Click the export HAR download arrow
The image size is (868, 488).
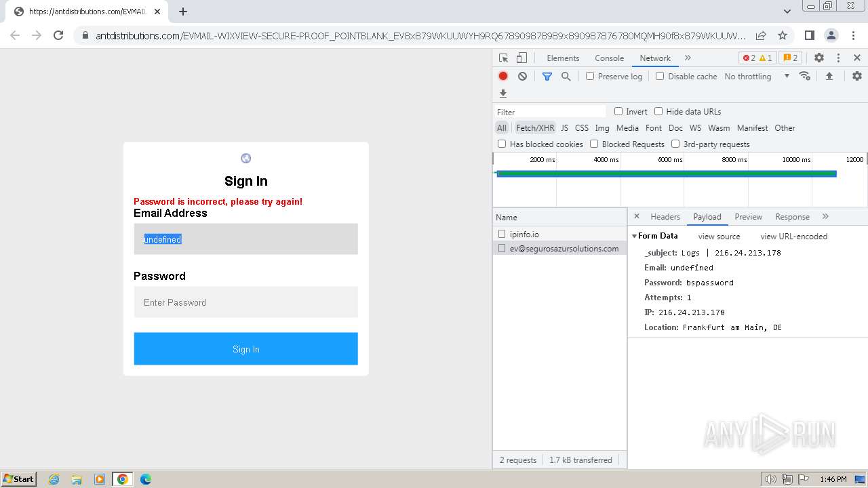tap(503, 94)
